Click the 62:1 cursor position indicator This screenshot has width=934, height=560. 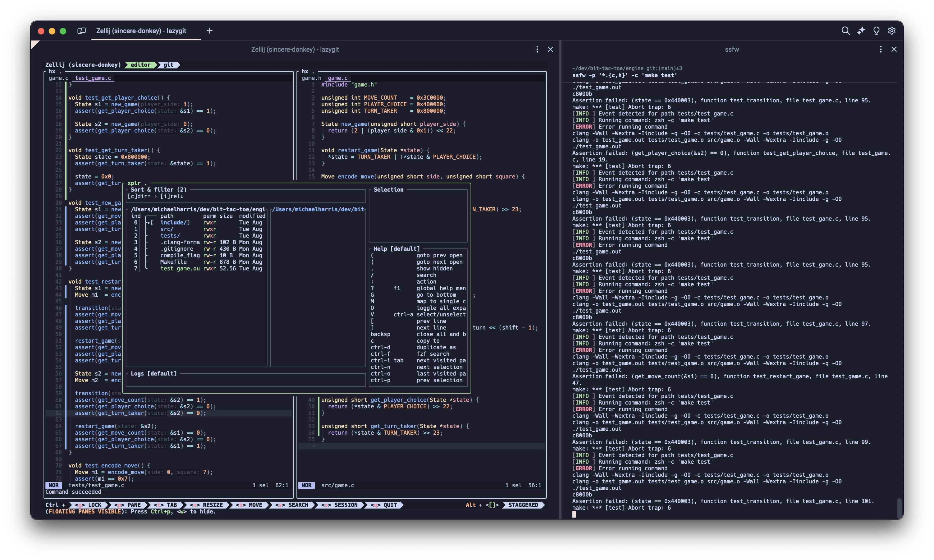tap(281, 485)
